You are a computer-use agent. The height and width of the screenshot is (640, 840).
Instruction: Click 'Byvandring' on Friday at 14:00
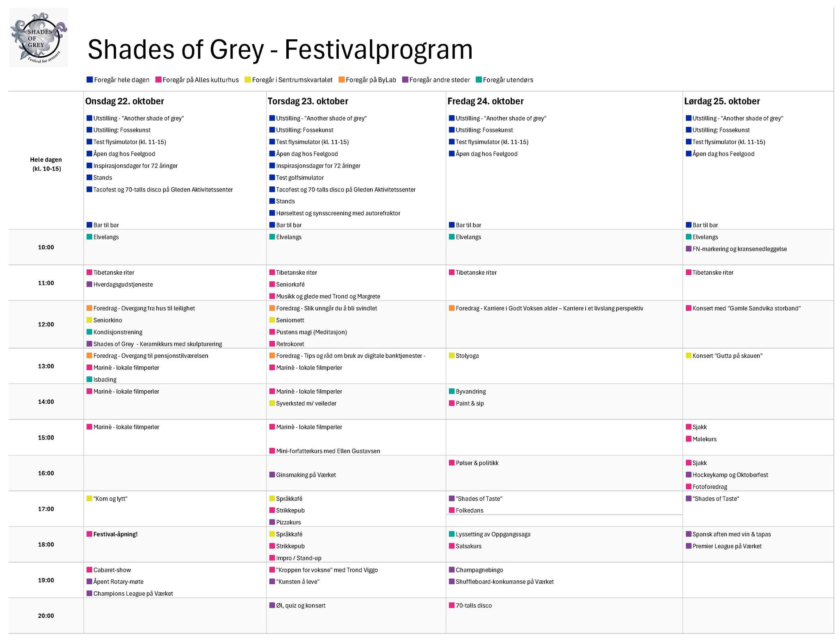click(x=471, y=392)
